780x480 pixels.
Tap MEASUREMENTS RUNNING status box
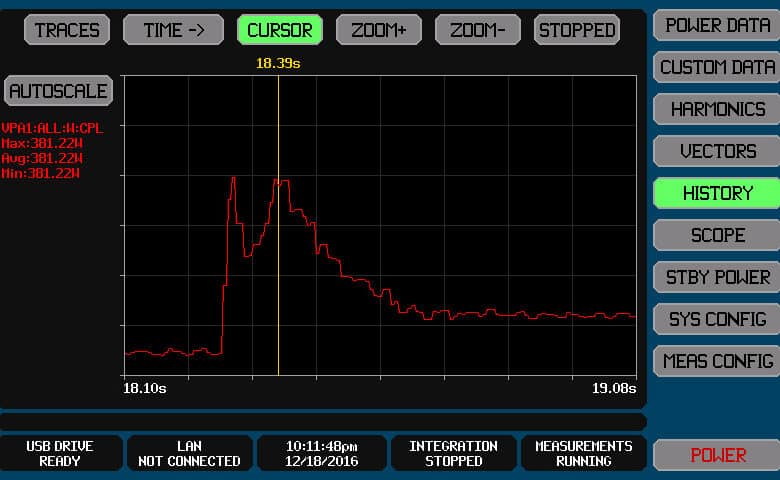click(x=584, y=453)
